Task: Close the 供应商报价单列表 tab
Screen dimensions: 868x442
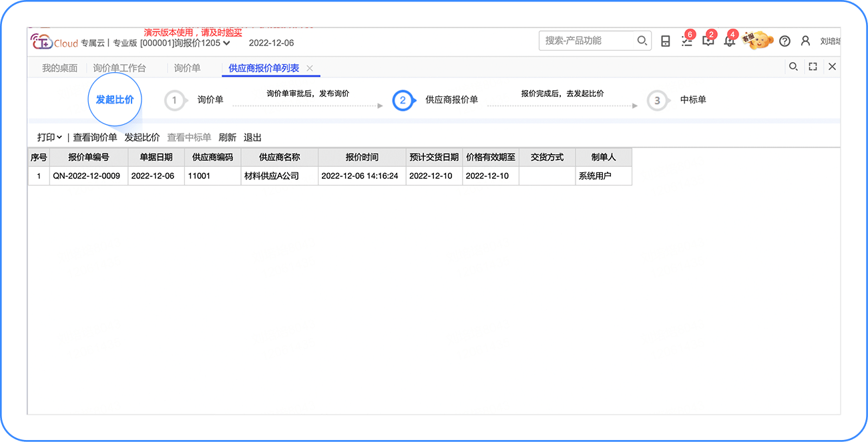Action: pyautogui.click(x=310, y=68)
